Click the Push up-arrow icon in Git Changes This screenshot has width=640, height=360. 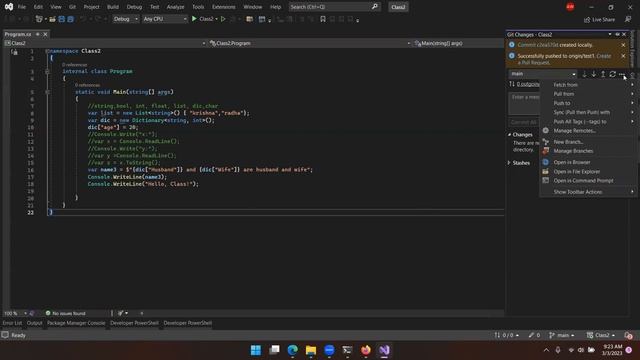coord(603,74)
